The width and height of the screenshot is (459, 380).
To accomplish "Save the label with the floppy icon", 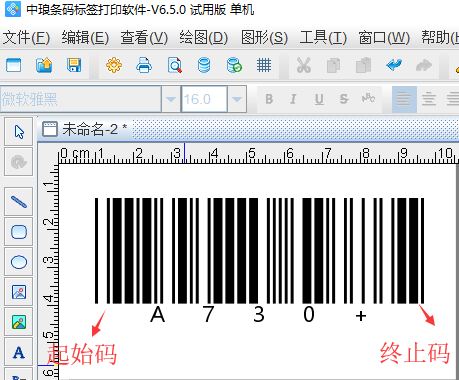I will pos(74,65).
